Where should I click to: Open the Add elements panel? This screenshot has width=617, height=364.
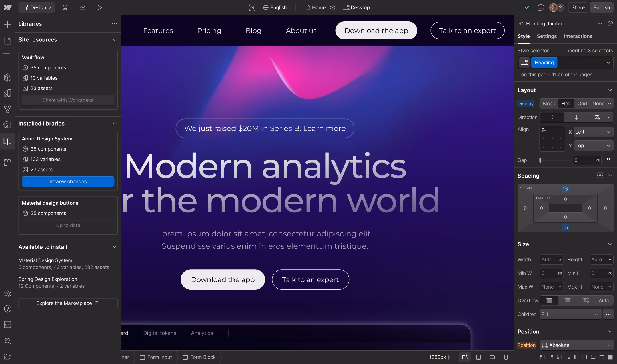pyautogui.click(x=8, y=25)
